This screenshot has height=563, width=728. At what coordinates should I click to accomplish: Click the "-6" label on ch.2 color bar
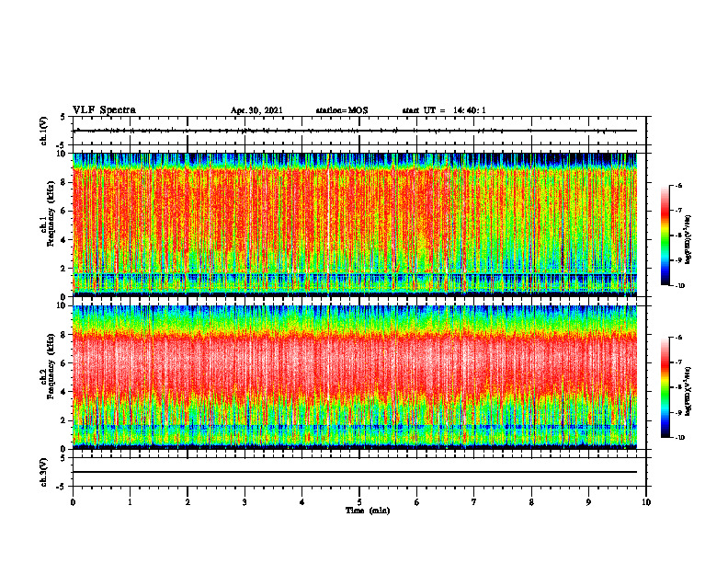click(679, 338)
